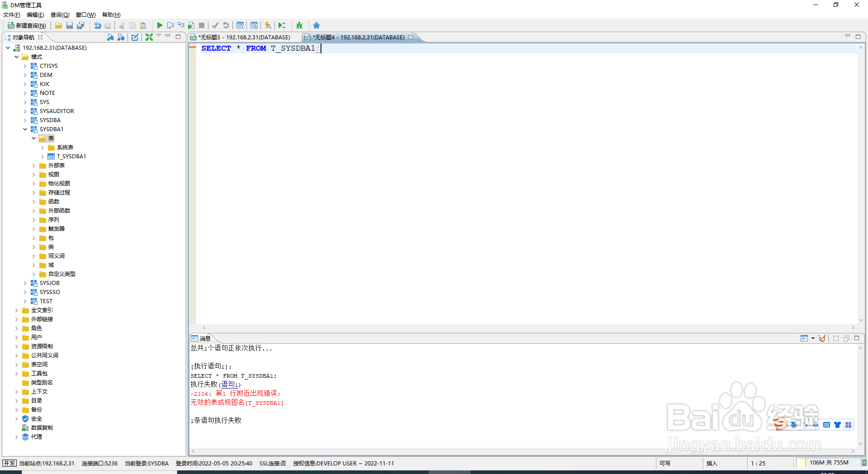Click the blue edit pencil icon in navigator
The height and width of the screenshot is (474, 868).
pos(135,37)
